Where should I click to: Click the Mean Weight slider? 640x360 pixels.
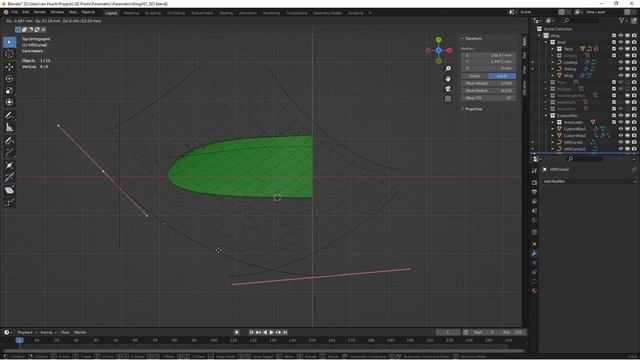pyautogui.click(x=489, y=83)
